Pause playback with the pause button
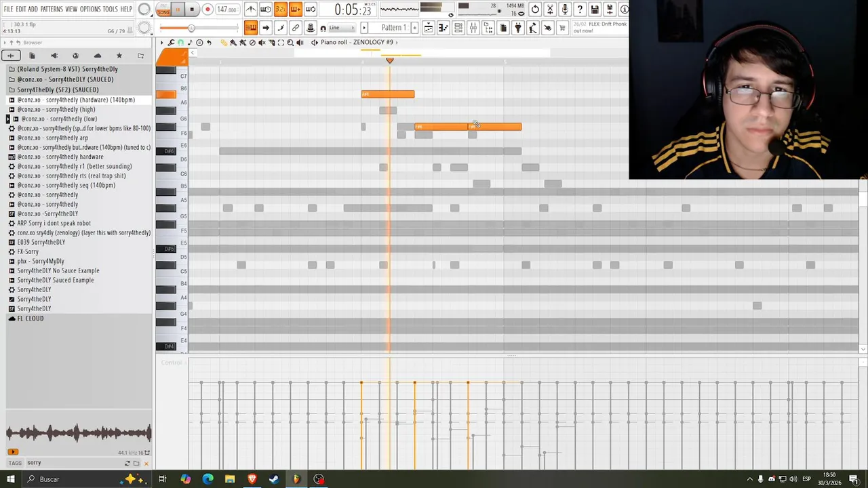This screenshot has width=868, height=488. pyautogui.click(x=178, y=9)
